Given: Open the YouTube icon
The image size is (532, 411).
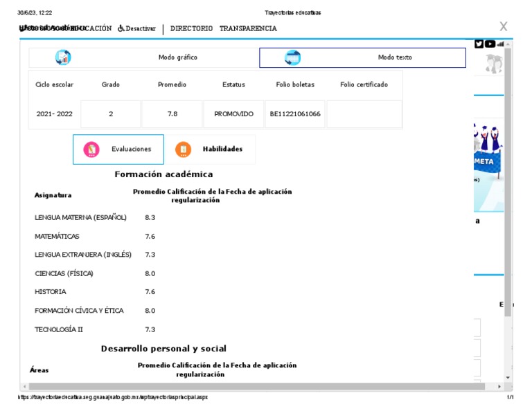Looking at the screenshot, I should 490,44.
